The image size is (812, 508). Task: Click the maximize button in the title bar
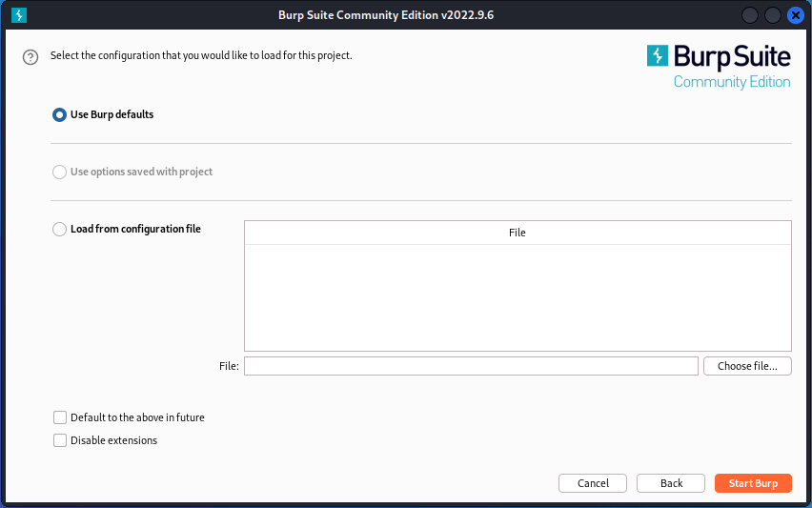coord(773,15)
